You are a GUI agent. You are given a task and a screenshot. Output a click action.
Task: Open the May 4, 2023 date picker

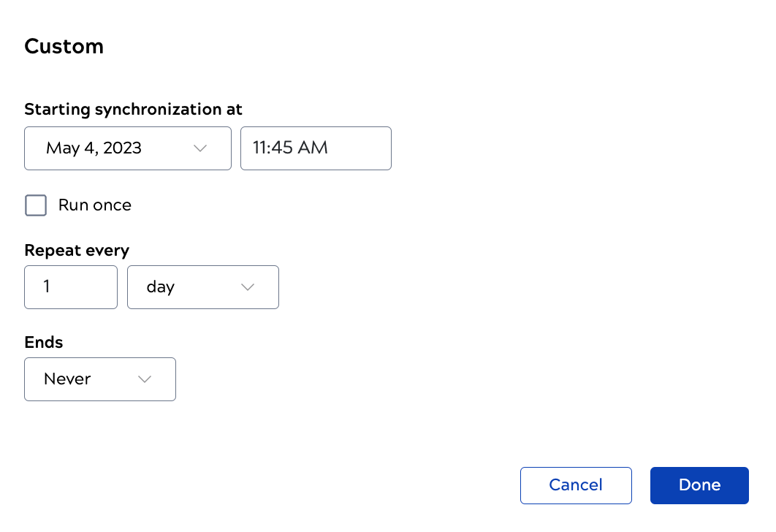(x=127, y=148)
